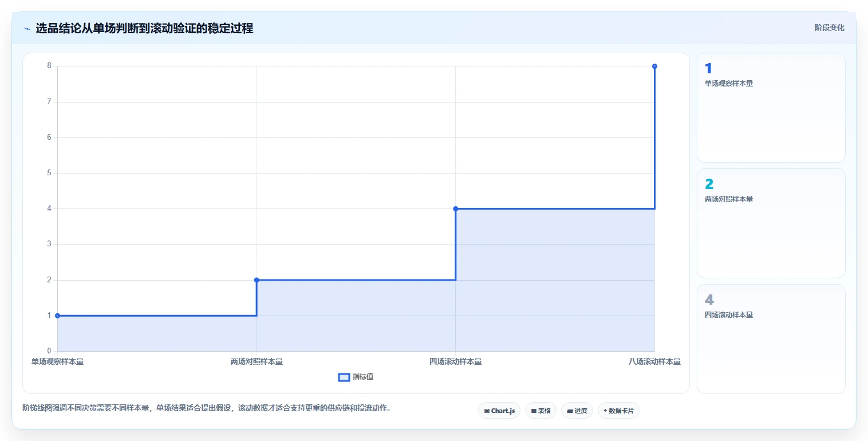
Task: Open the 单场观察样本量 stat card
Action: pyautogui.click(x=771, y=108)
